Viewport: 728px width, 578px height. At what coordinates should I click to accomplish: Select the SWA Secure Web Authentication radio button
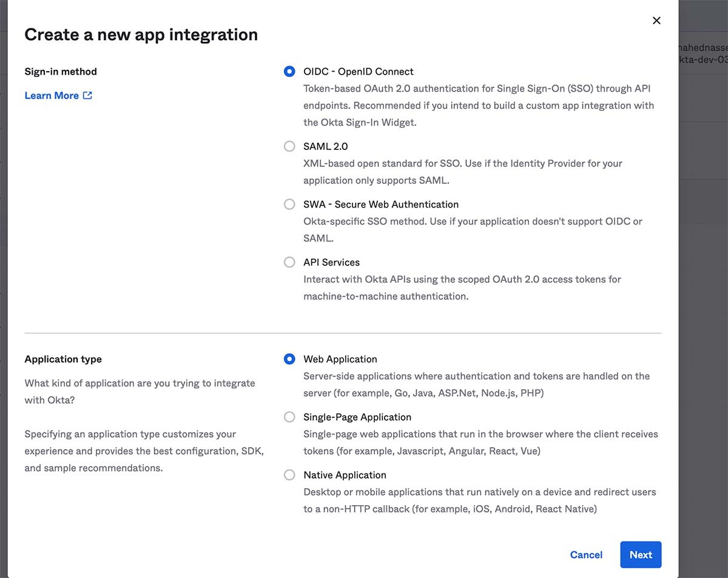(289, 205)
